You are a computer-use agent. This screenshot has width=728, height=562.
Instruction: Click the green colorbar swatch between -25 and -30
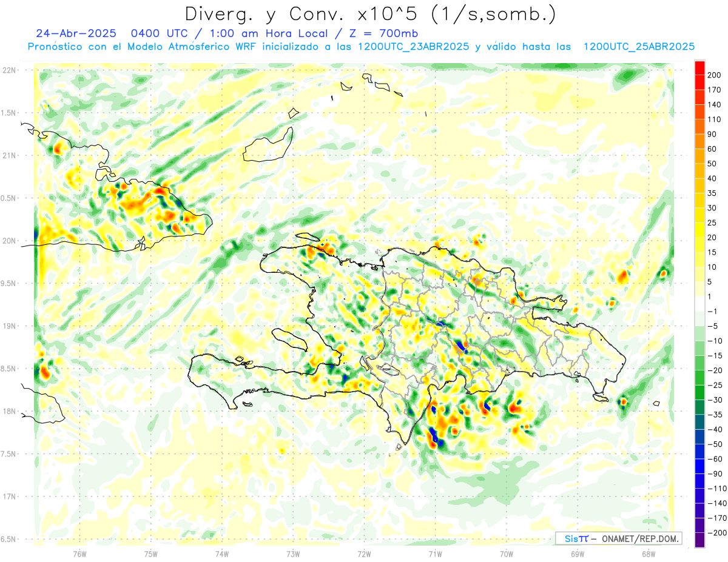click(699, 393)
